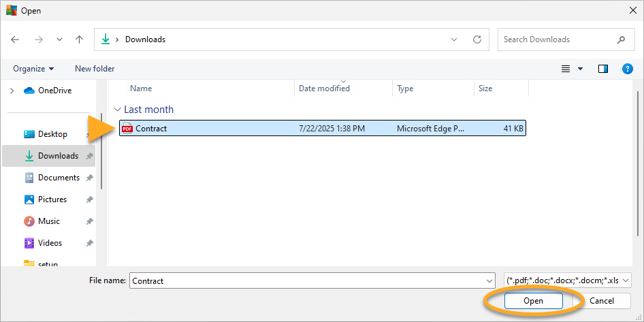Select the Contract PDF file
Viewport: 644px width, 322px height.
[x=150, y=128]
